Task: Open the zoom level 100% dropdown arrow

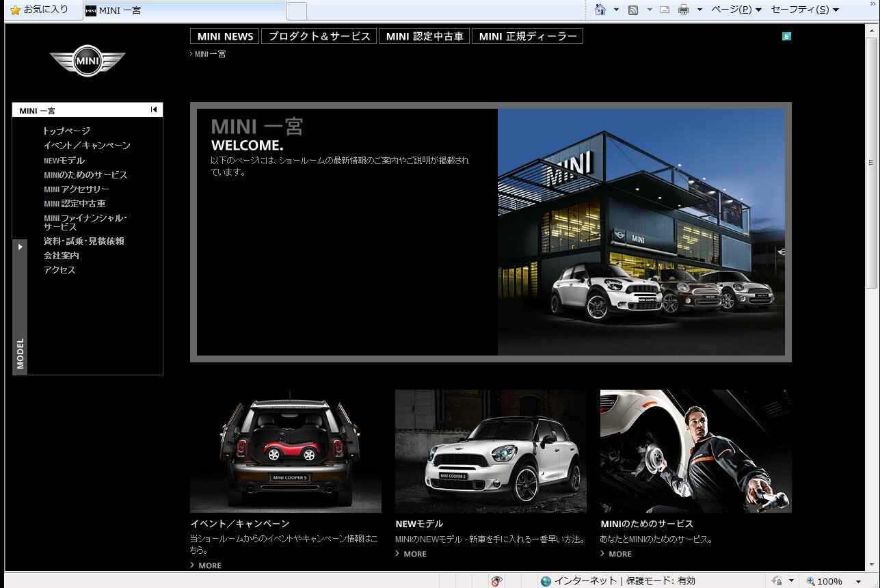Action: (858, 582)
